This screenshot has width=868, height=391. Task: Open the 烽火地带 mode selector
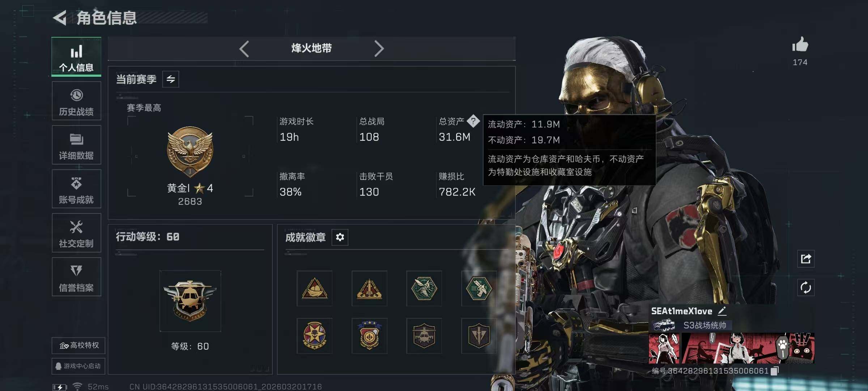pyautogui.click(x=311, y=48)
